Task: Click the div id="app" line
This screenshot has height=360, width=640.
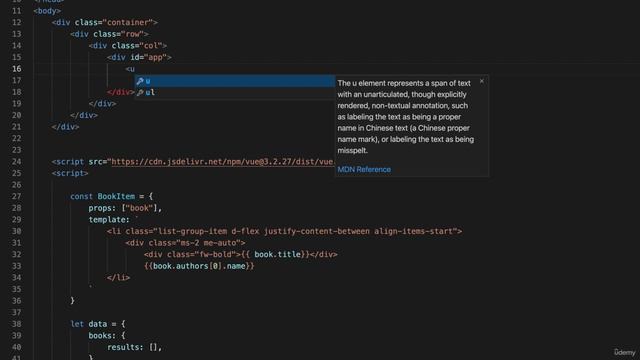Action: click(139, 57)
